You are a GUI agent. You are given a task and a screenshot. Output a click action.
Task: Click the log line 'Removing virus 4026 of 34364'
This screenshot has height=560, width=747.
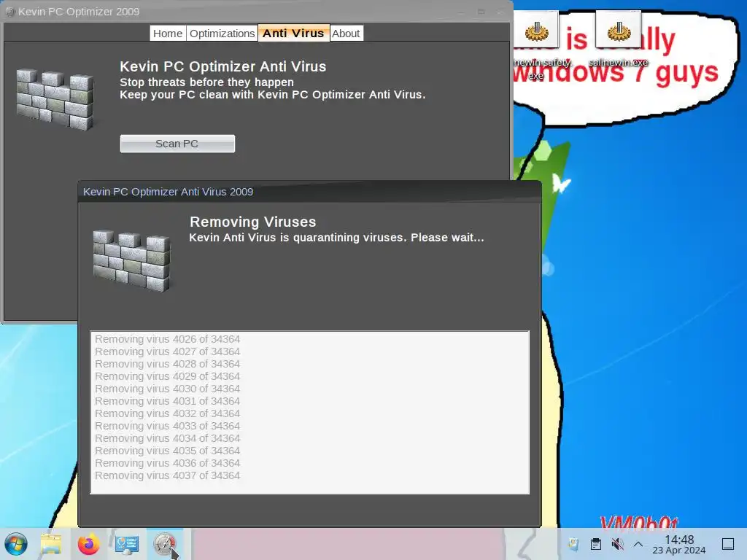(167, 339)
